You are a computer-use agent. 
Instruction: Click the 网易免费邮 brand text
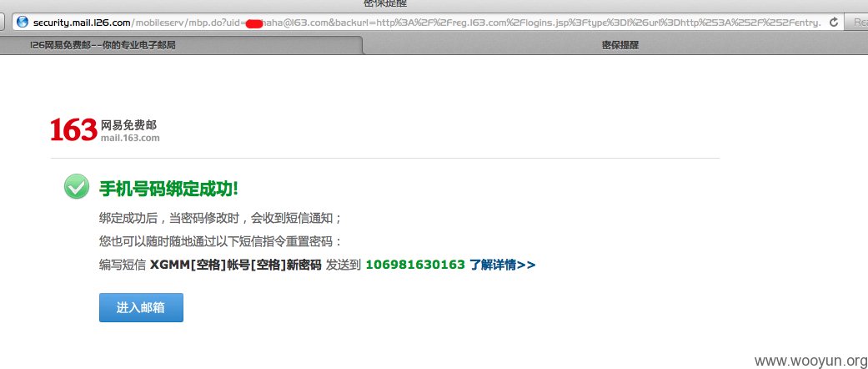pyautogui.click(x=128, y=125)
